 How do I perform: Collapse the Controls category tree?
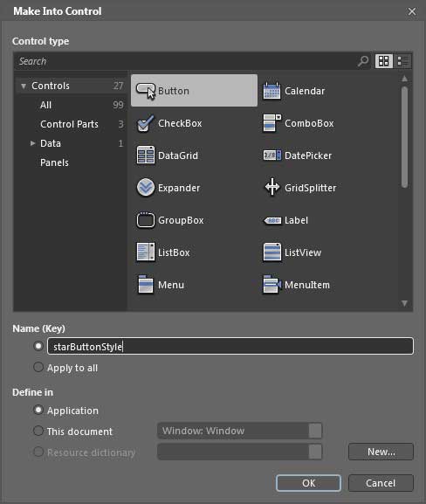pyautogui.click(x=24, y=86)
